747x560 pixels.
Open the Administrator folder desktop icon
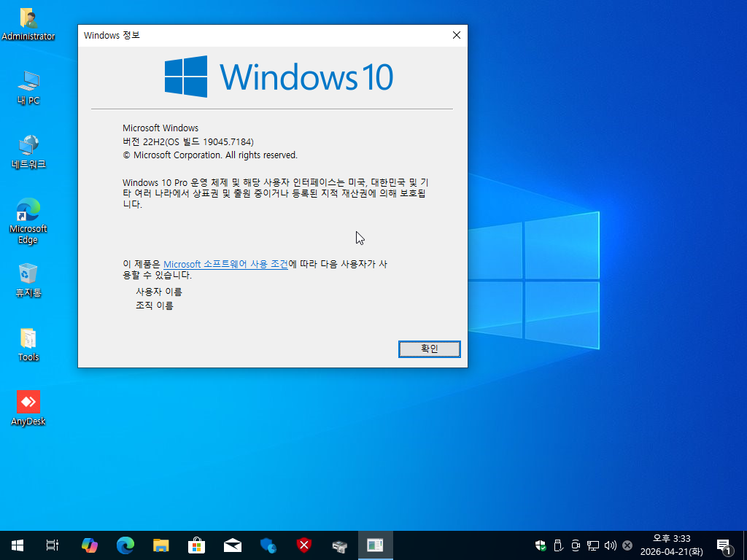pos(28,24)
